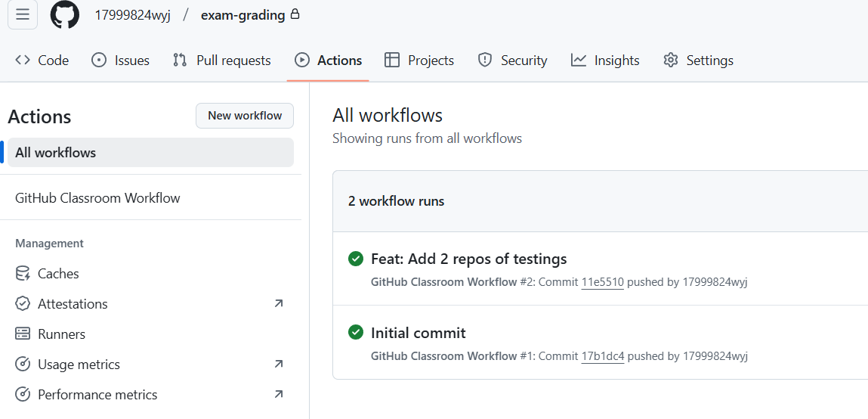The image size is (868, 419).
Task: Open commit 11e5510 link
Action: pos(602,282)
